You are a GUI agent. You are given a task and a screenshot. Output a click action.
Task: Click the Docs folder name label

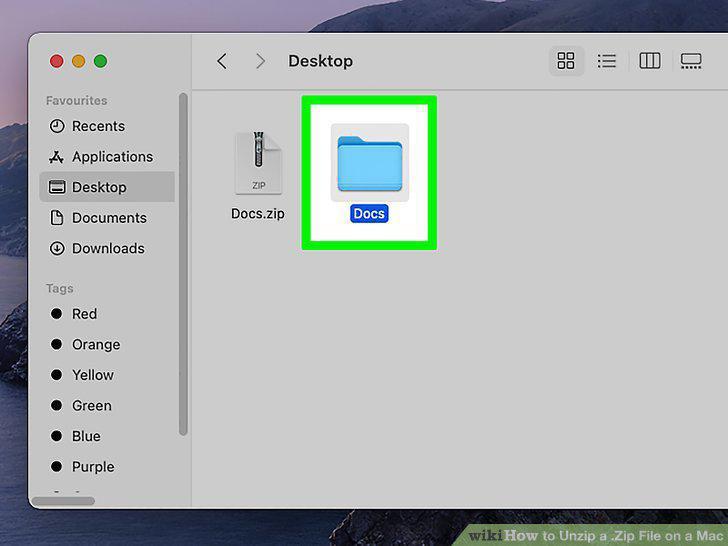tap(369, 214)
